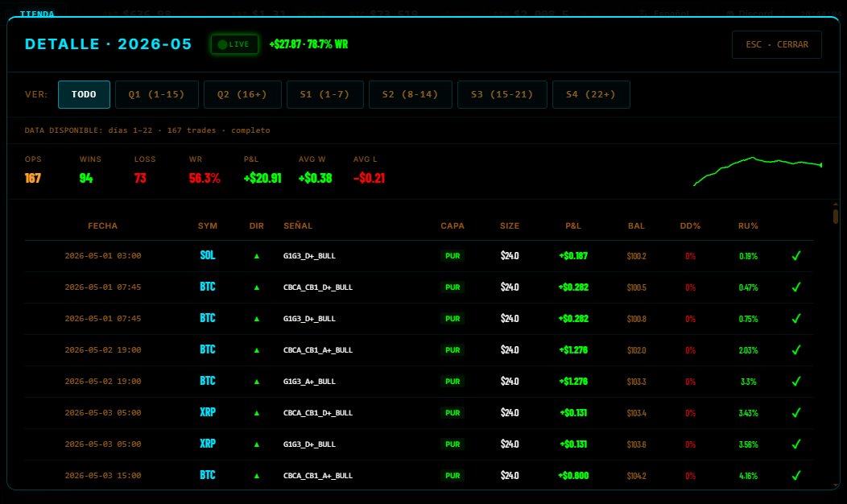Click the $102.0 balance value
Viewport: 847px width, 504px height.
(x=636, y=350)
